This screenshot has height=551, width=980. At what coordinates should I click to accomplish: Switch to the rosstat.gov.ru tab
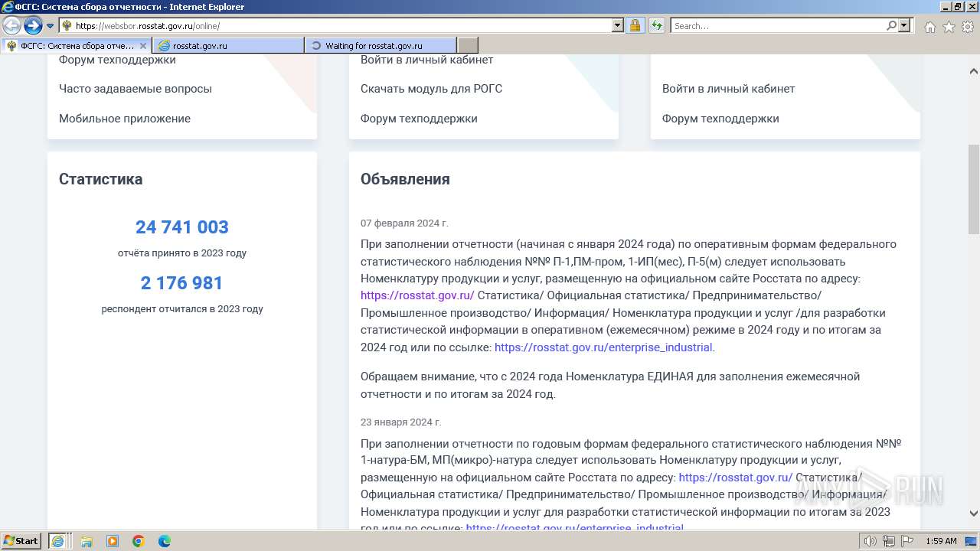click(228, 46)
